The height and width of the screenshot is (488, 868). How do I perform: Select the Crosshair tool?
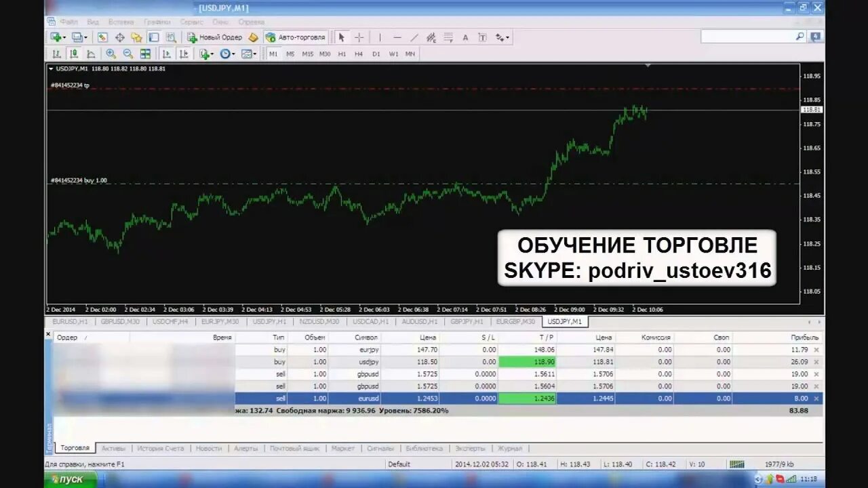[x=358, y=37]
